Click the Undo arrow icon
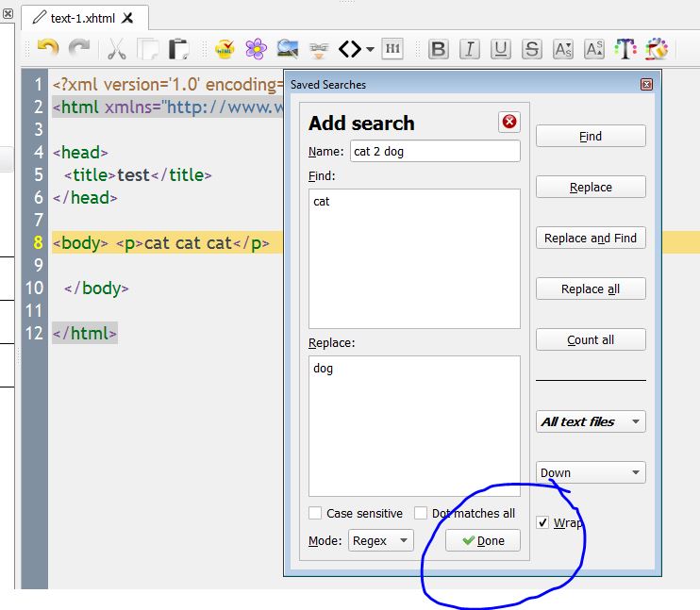The image size is (700, 610). coord(48,49)
